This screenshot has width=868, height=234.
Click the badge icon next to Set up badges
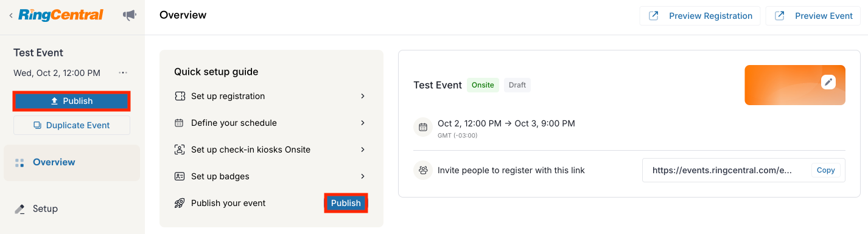click(180, 176)
